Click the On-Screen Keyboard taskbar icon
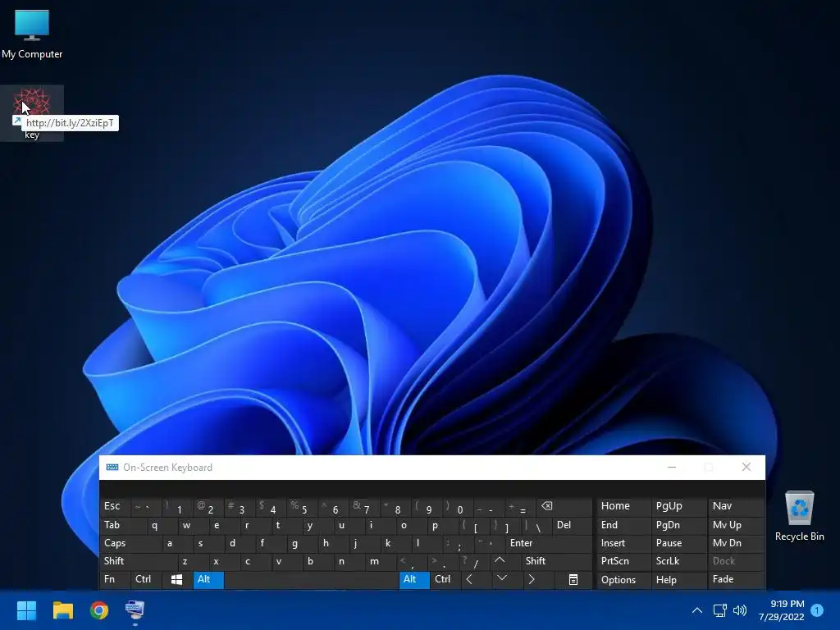This screenshot has width=840, height=630. pos(135,610)
